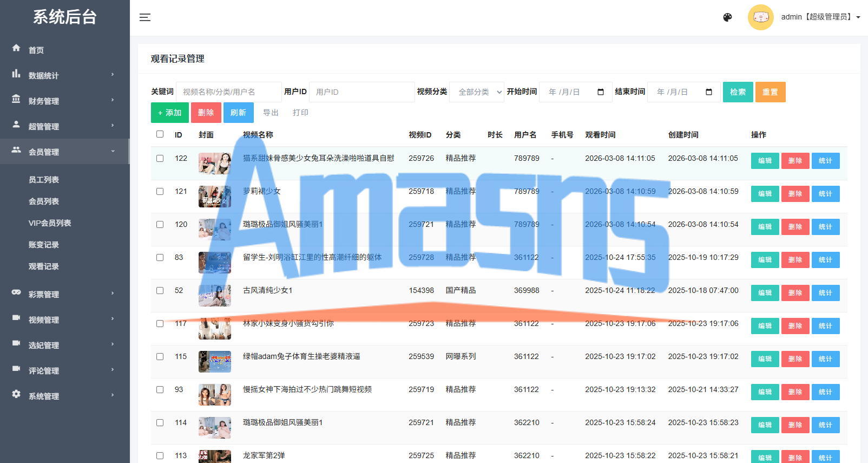This screenshot has height=463, width=868.
Task: Open the 视频分类 全部分类 dropdown
Action: coord(477,92)
